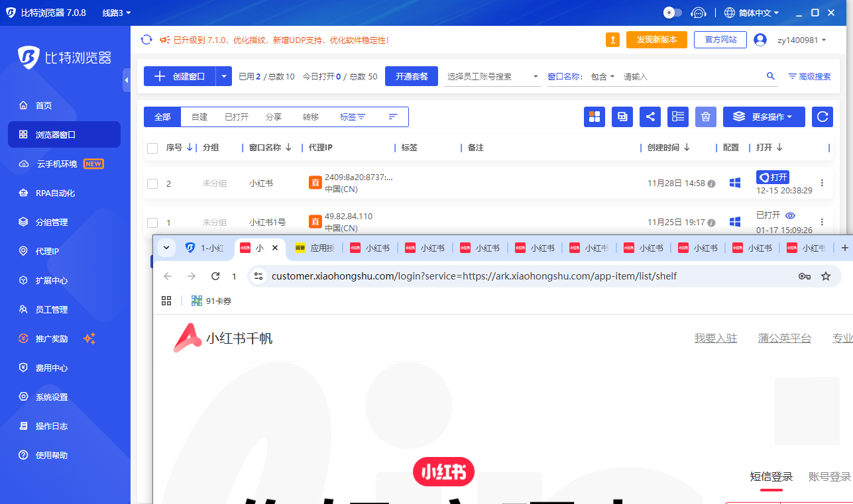
Task: Click the 发现新版本 button
Action: point(657,40)
